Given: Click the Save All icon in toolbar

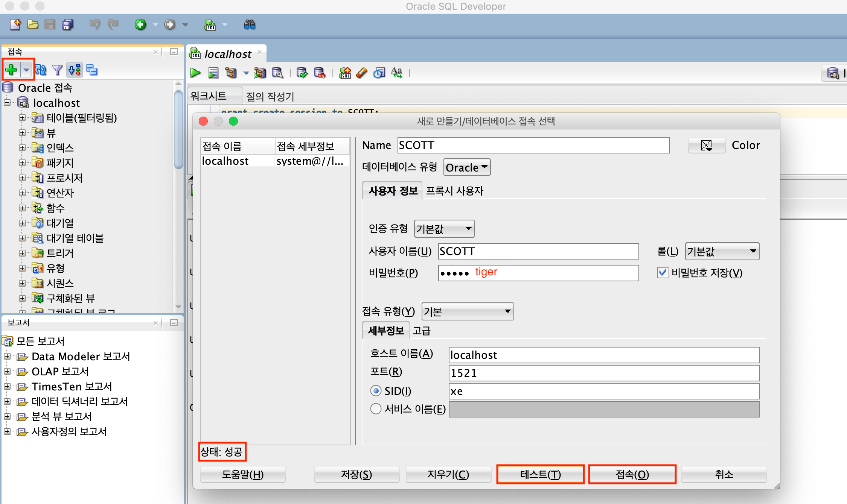Looking at the screenshot, I should point(68,25).
